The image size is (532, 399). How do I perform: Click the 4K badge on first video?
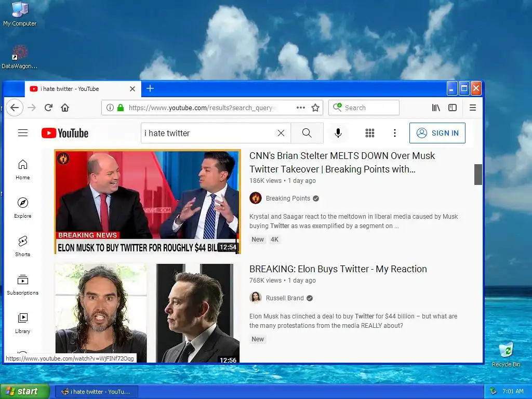pos(274,239)
